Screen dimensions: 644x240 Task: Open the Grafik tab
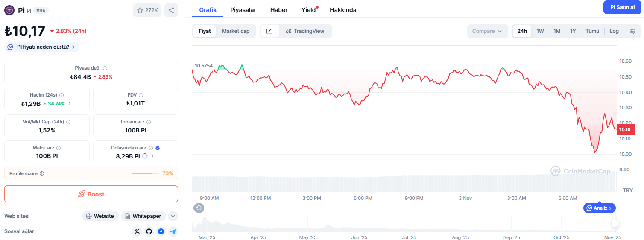(208, 10)
